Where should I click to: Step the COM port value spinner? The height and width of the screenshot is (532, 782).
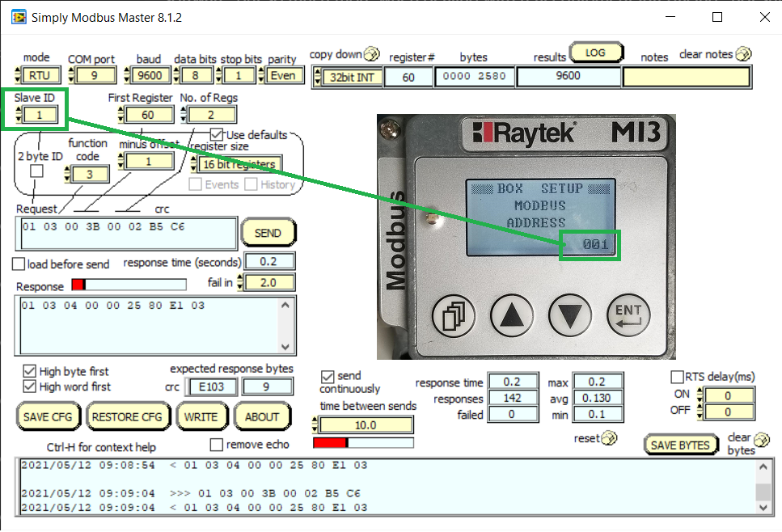[x=71, y=75]
